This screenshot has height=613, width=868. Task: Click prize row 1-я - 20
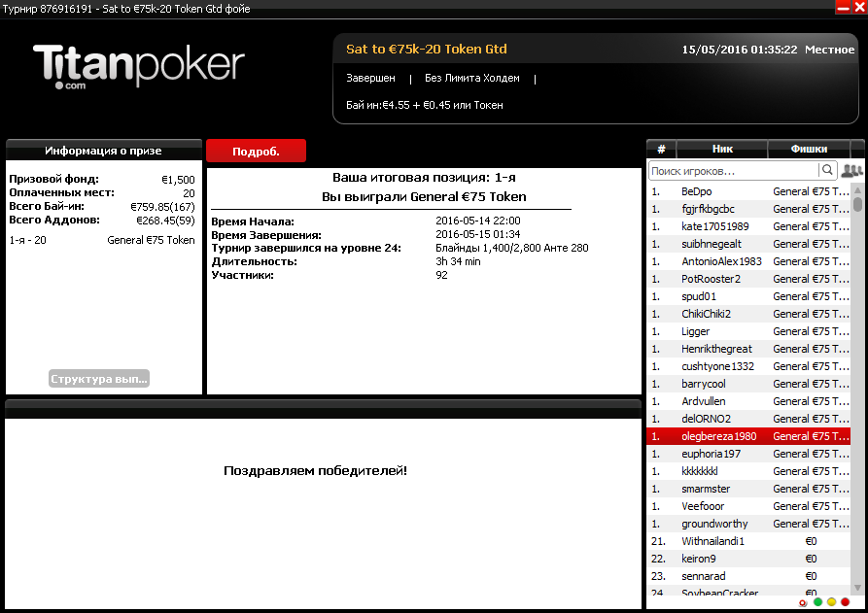click(102, 240)
